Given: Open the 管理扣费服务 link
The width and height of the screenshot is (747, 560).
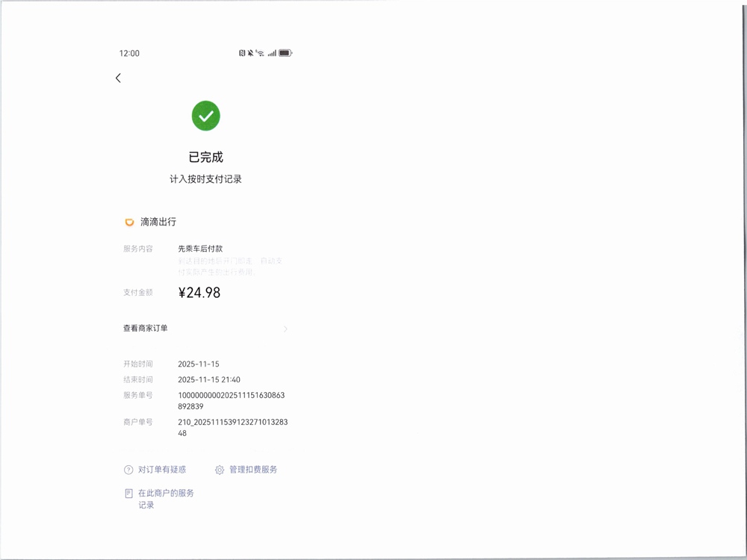Looking at the screenshot, I should click(x=253, y=470).
